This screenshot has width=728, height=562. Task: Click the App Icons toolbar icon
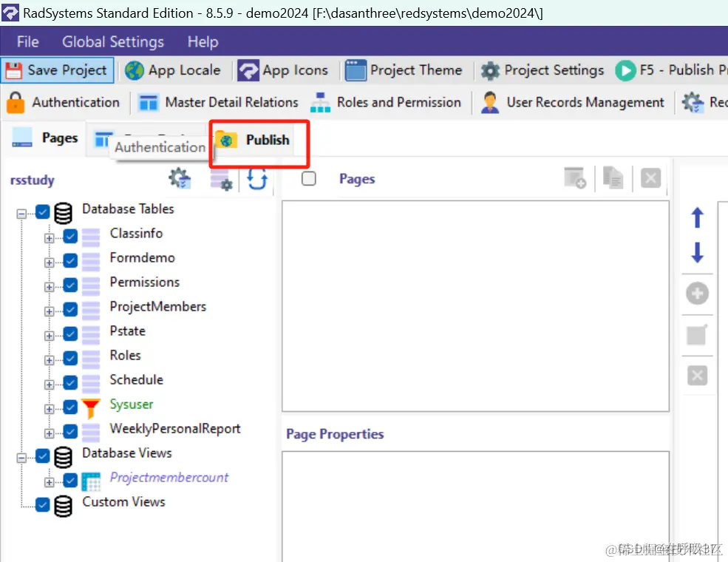[x=248, y=70]
